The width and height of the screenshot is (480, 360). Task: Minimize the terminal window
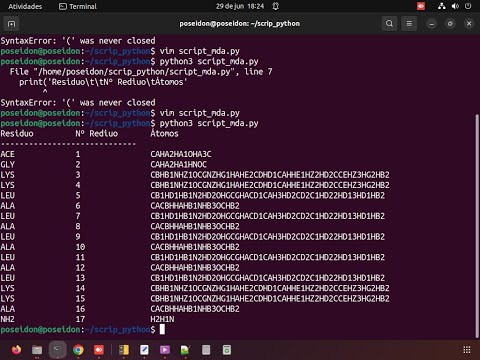click(x=432, y=24)
